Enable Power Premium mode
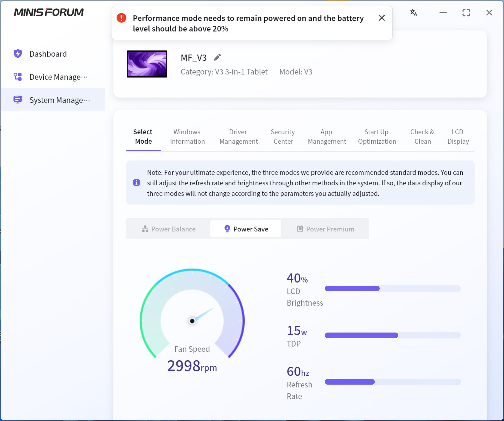504x421 pixels. click(x=325, y=229)
